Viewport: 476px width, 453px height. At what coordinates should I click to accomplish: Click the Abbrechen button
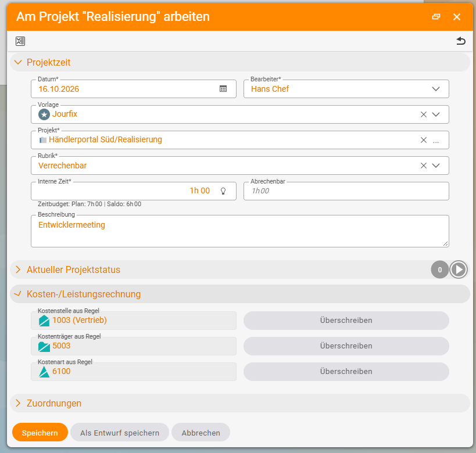click(x=201, y=432)
